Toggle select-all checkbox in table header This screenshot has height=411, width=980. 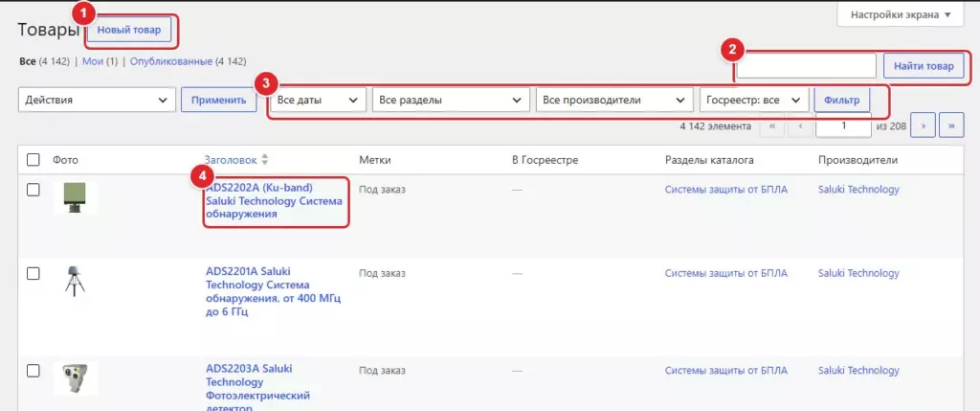pos(33,160)
